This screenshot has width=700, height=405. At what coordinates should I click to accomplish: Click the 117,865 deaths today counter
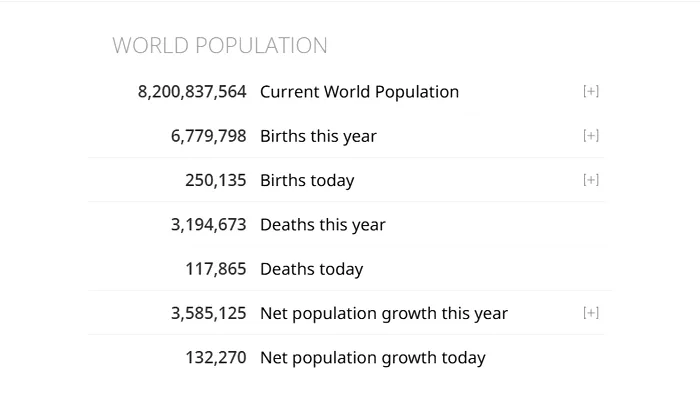[216, 269]
